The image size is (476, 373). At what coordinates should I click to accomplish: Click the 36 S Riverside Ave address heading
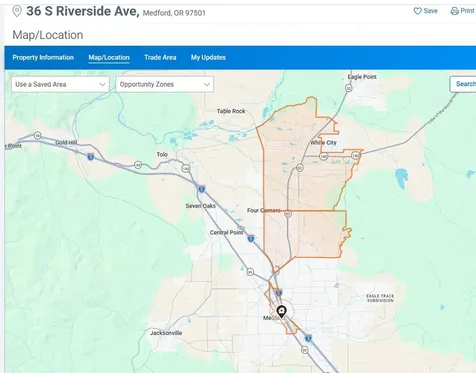click(x=83, y=11)
